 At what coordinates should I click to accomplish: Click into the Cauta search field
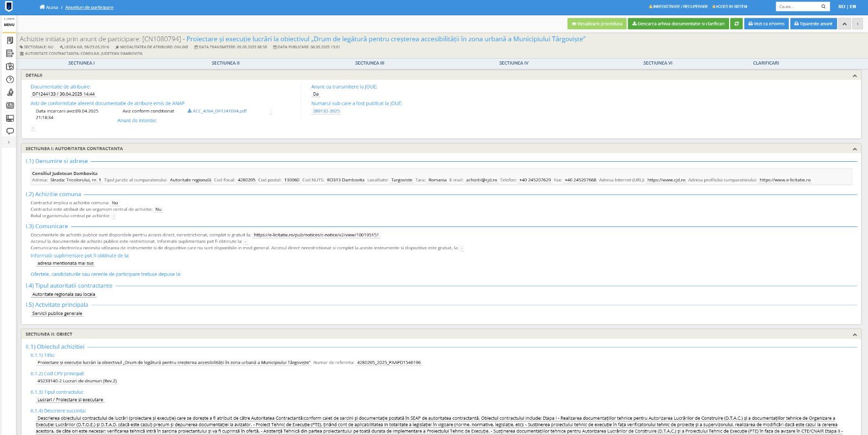click(797, 7)
